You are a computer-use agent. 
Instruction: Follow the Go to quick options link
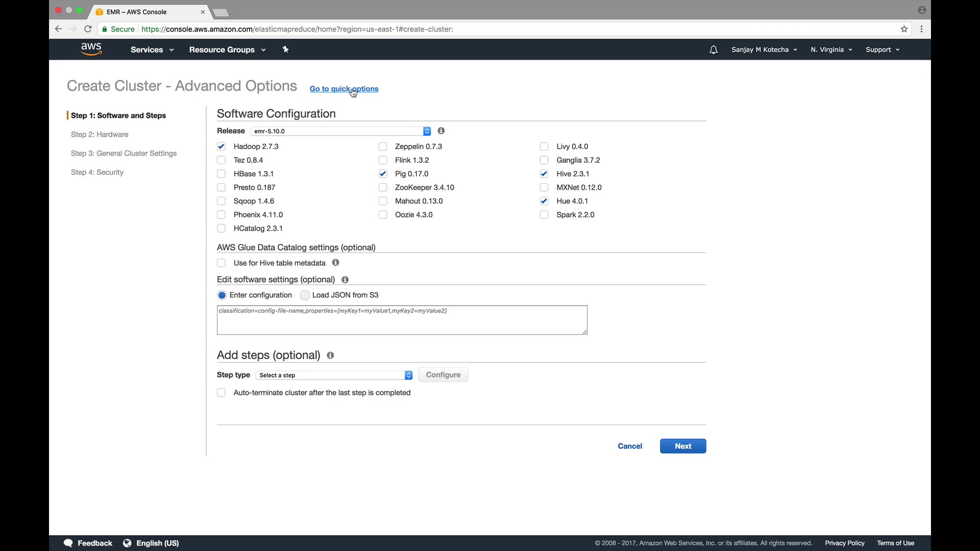pos(344,89)
